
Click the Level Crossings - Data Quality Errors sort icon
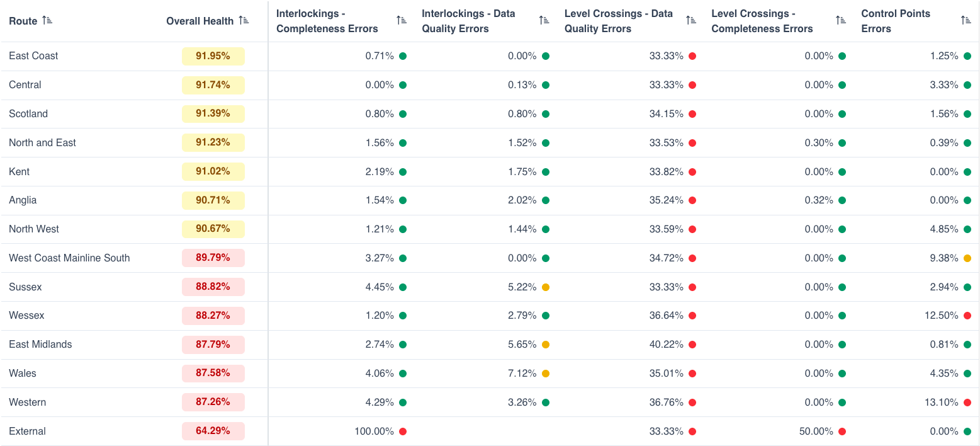pos(691,20)
